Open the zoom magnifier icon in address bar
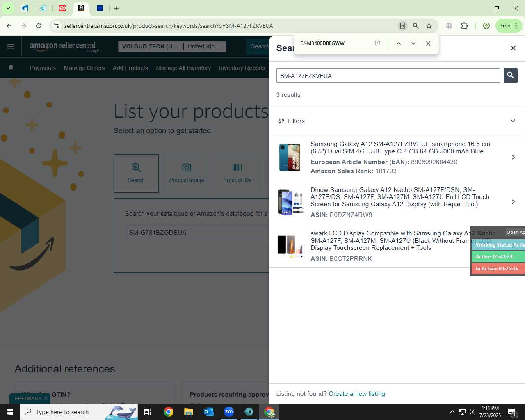This screenshot has height=420, width=525. [416, 26]
